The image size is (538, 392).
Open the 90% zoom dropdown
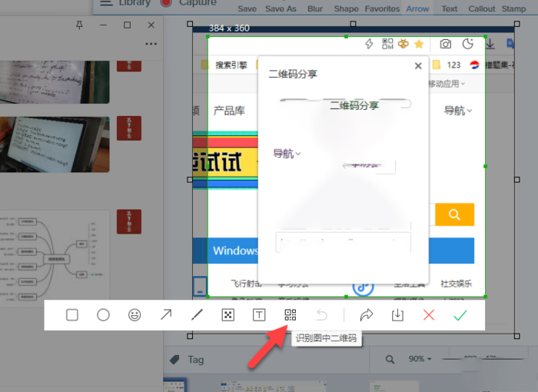pyautogui.click(x=420, y=359)
